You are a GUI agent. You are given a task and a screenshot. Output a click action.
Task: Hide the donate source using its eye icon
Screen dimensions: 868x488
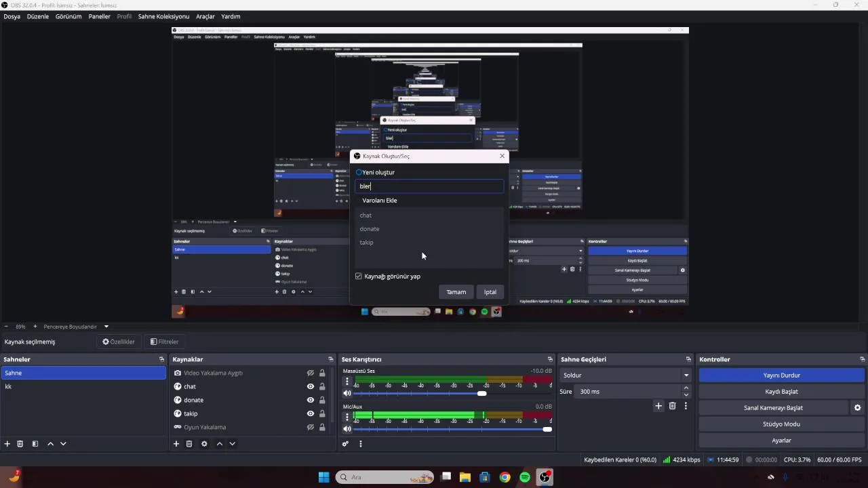coord(311,400)
